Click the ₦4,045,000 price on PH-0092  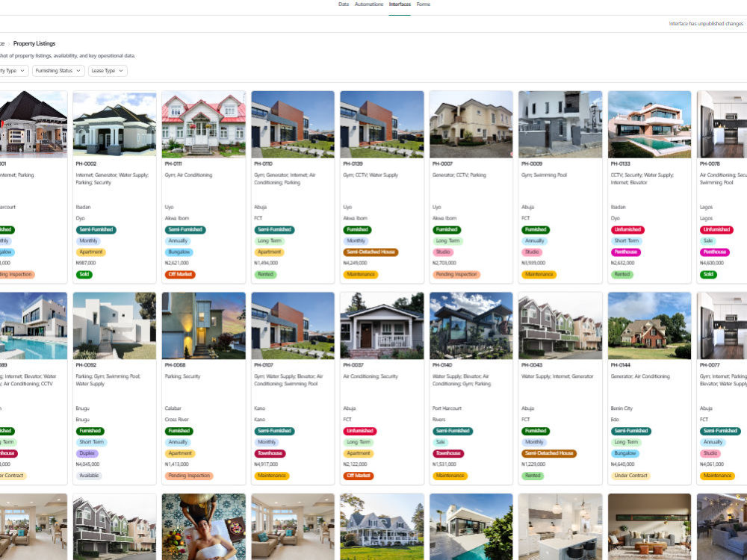coord(87,464)
